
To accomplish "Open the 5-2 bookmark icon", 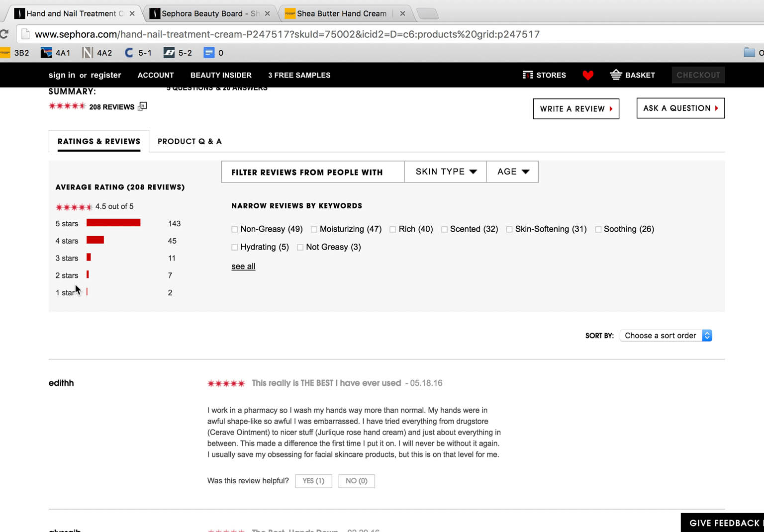I will pyautogui.click(x=169, y=53).
